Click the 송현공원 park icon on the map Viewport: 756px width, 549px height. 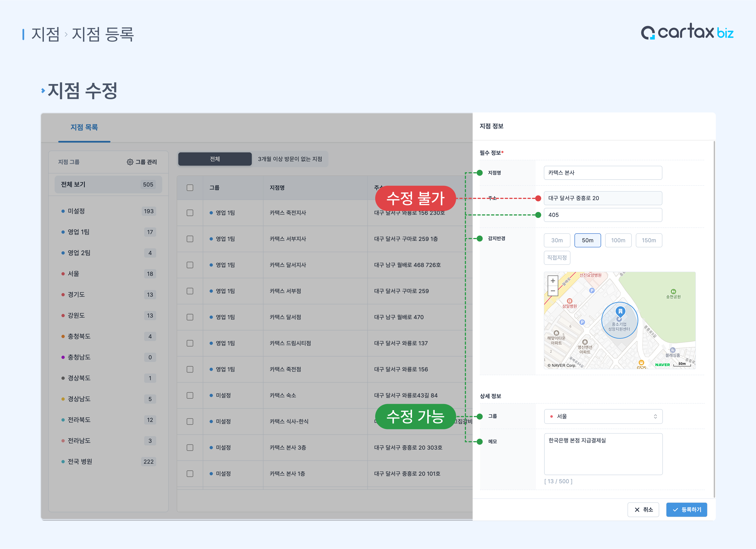673,291
